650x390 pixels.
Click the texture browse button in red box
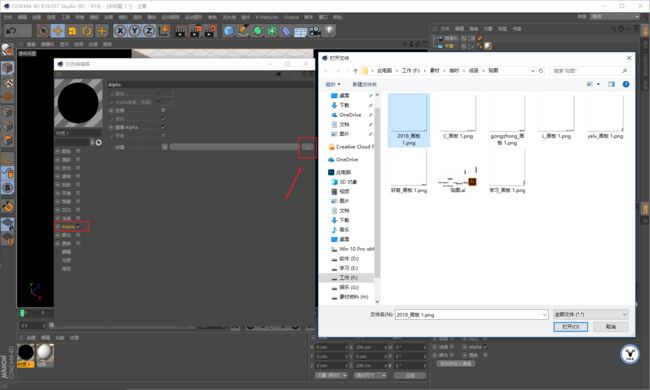pyautogui.click(x=308, y=147)
